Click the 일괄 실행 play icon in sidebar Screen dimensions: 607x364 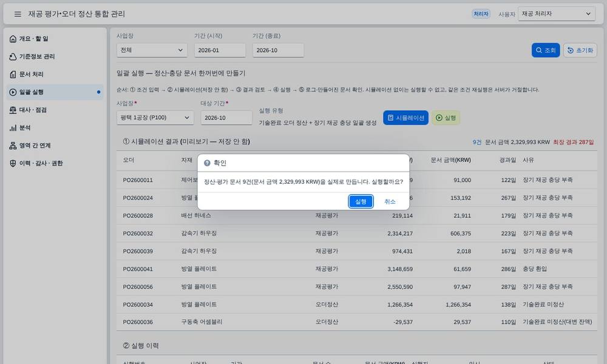[13, 92]
